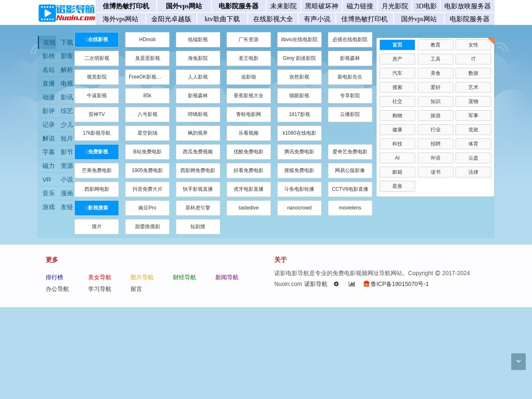Image resolution: width=532 pixels, height=399 pixels.
Task: Open the Gimy 剧迷影院 site button
Action: (x=299, y=58)
